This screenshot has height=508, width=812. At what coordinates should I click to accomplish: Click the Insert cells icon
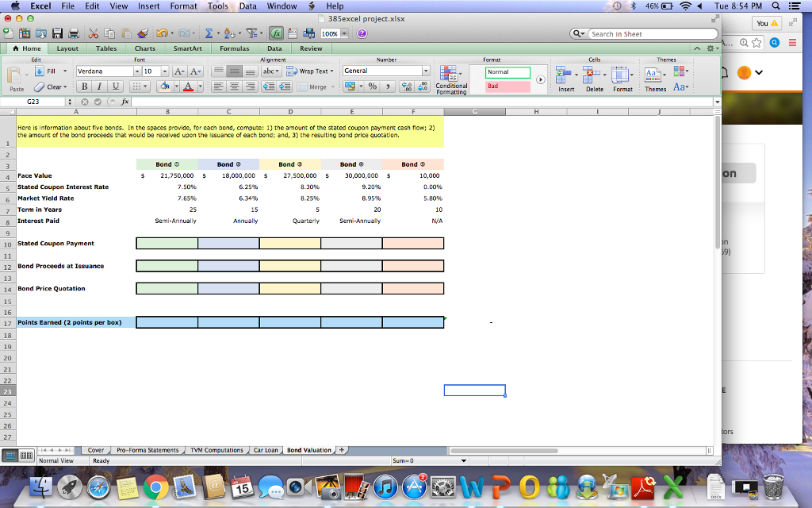pyautogui.click(x=563, y=75)
